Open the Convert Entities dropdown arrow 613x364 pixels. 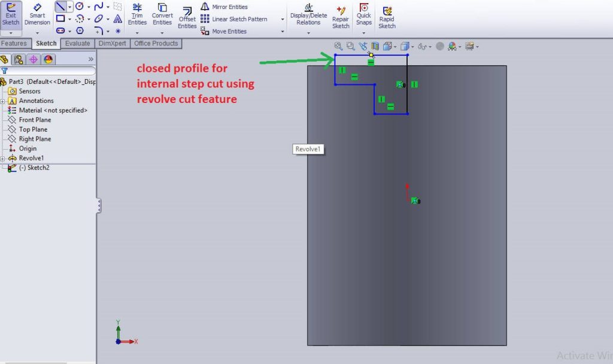click(162, 33)
